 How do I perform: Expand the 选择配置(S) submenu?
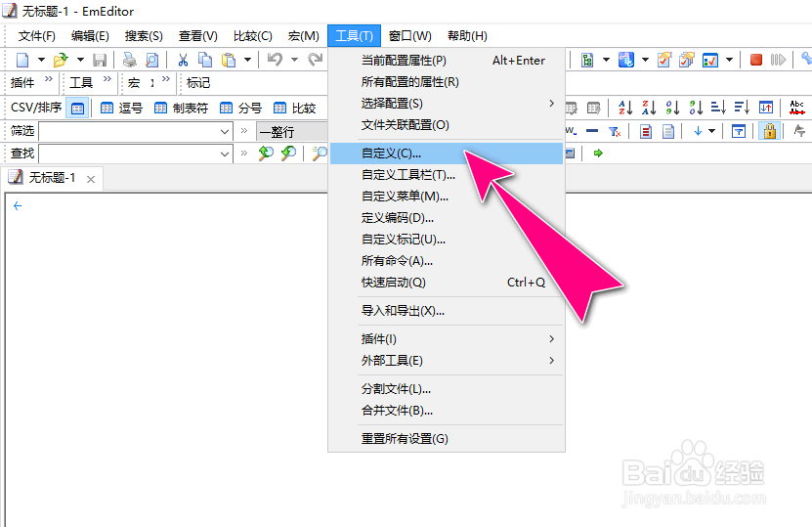click(447, 104)
